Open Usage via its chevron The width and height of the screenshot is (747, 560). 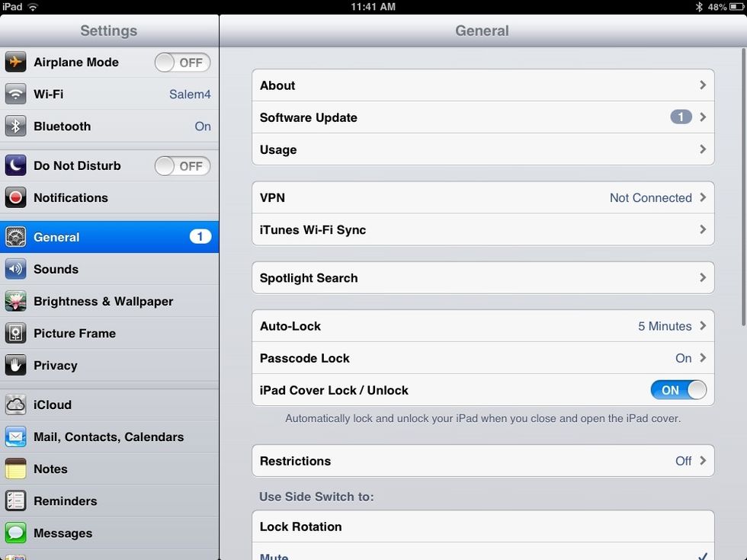pos(703,149)
